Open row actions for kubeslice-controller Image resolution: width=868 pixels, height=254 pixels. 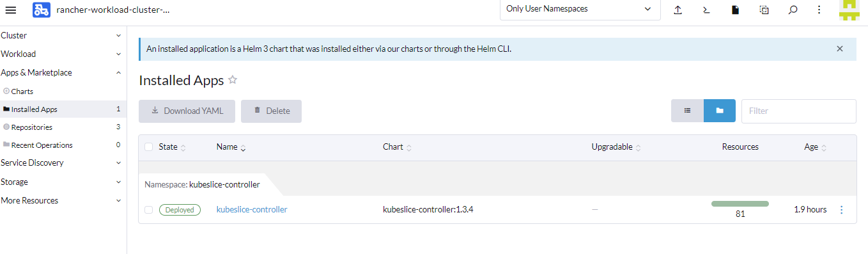[x=841, y=210]
